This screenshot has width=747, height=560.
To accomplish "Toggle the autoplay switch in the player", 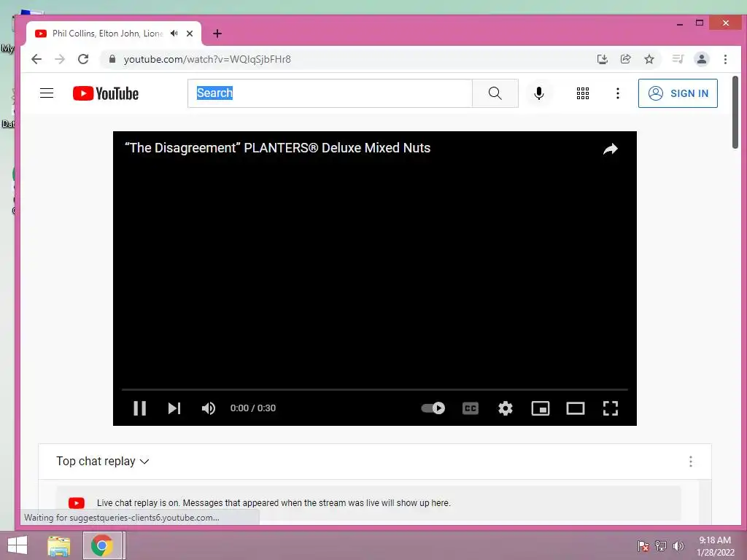I will pos(433,408).
